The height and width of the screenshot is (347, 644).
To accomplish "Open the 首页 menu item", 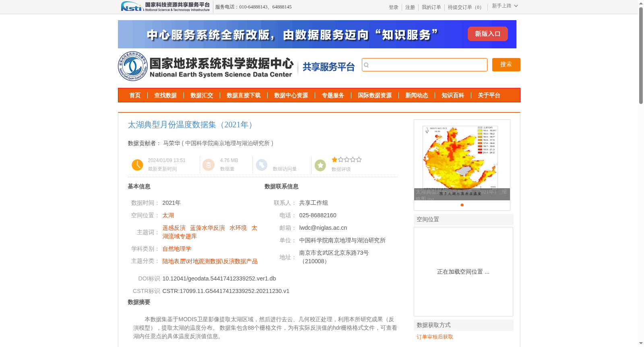I will pyautogui.click(x=135, y=96).
